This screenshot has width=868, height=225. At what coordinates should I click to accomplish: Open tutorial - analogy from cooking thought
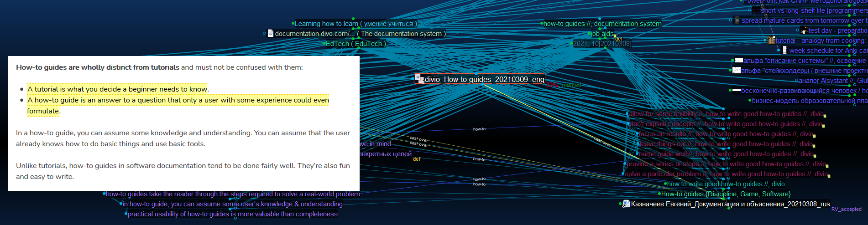pyautogui.click(x=821, y=41)
